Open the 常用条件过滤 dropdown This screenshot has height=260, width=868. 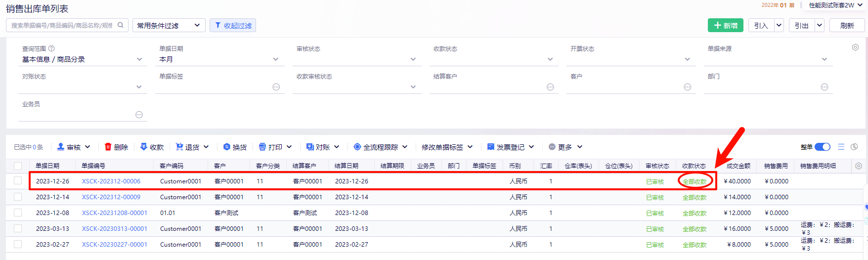coord(169,25)
